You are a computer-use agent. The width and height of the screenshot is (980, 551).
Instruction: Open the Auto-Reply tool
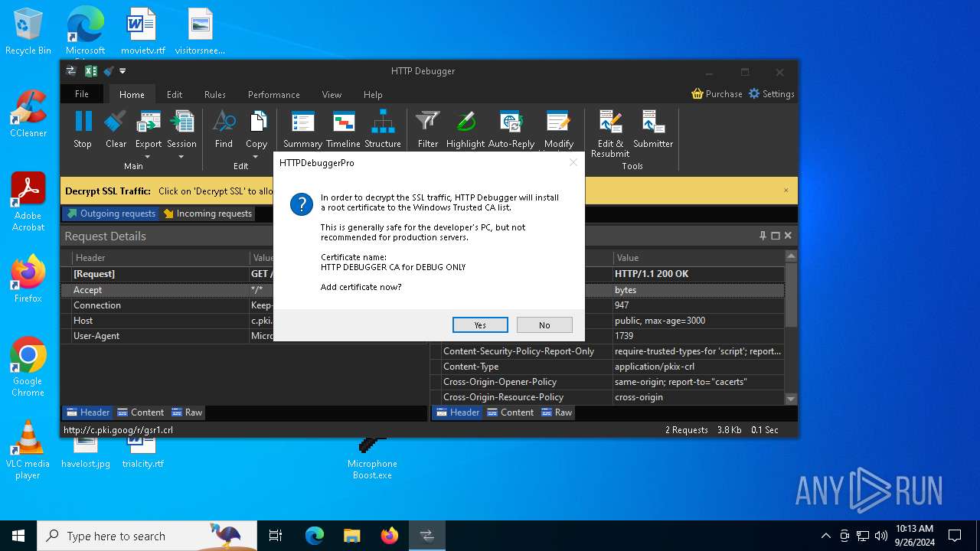tap(511, 129)
